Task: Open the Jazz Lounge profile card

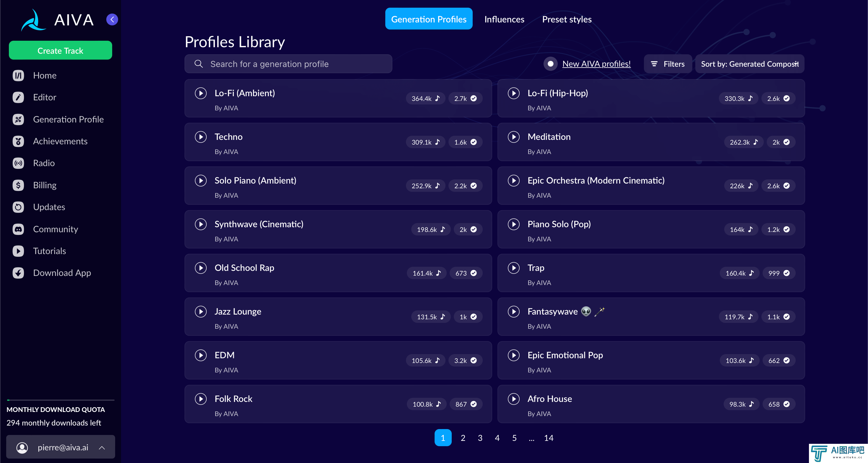Action: 338,317
